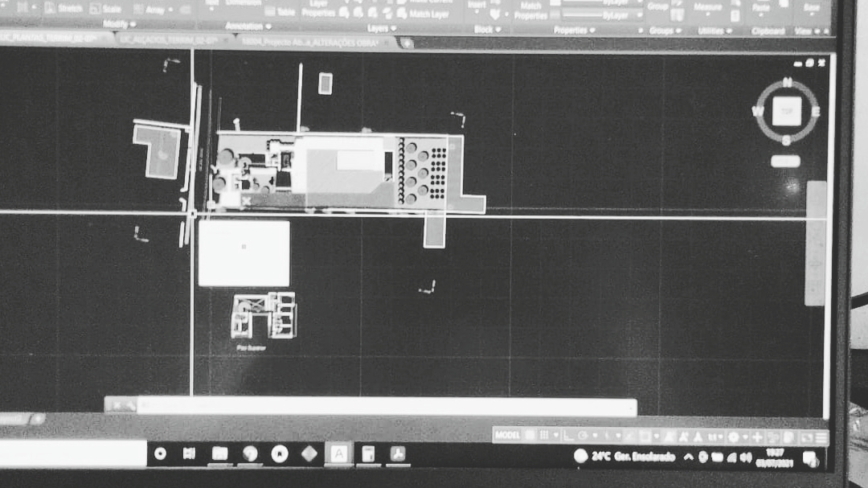Image resolution: width=868 pixels, height=488 pixels.
Task: Click the Insert block button
Action: click(477, 6)
